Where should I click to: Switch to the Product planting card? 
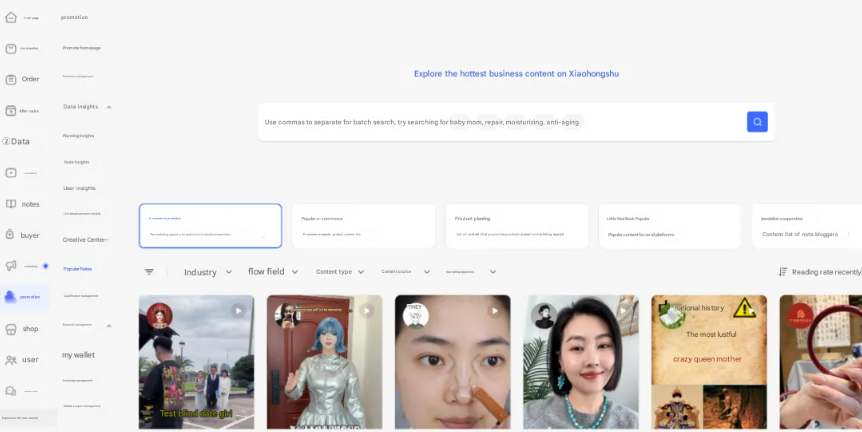(517, 226)
